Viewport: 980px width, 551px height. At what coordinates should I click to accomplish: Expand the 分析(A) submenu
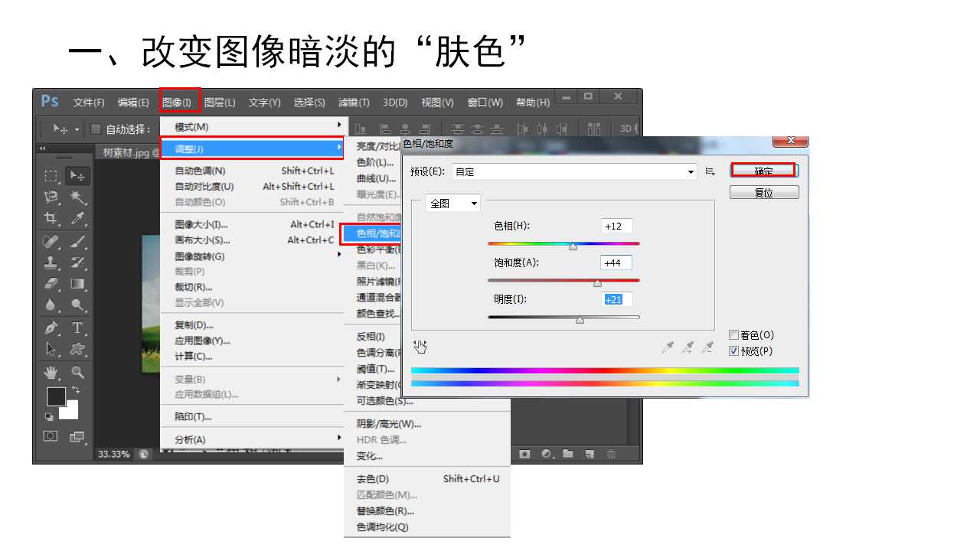(252, 439)
